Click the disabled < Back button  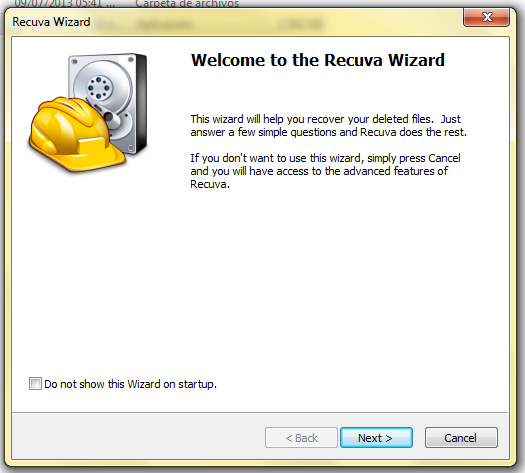pos(301,438)
